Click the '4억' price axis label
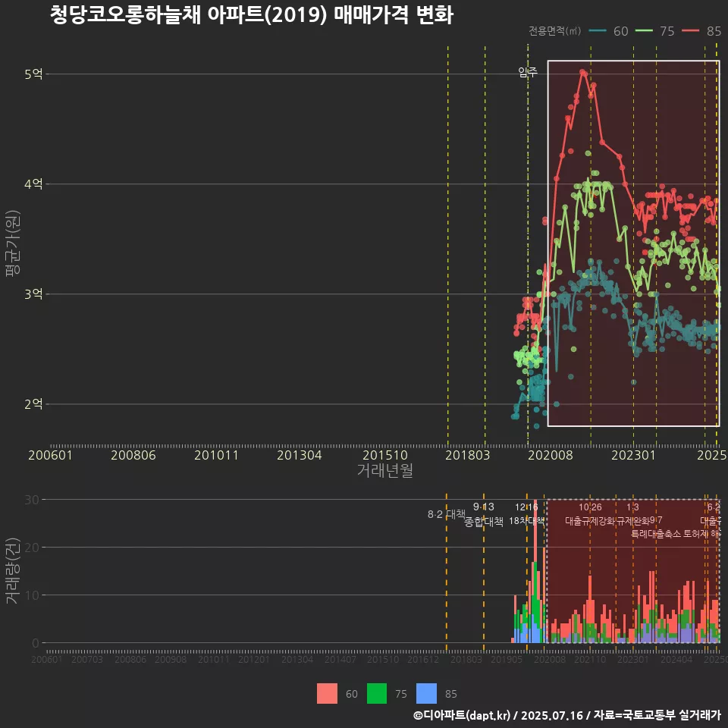Screen dimensions: 728x728 [x=33, y=184]
